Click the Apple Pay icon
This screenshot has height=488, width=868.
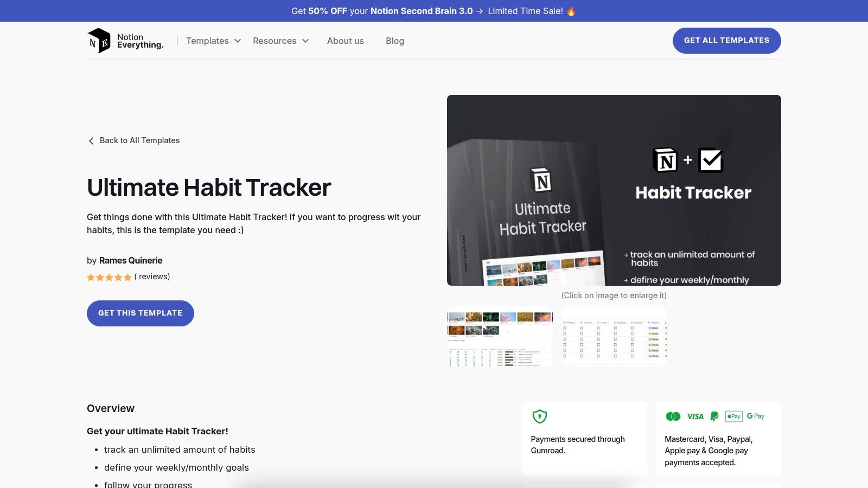pyautogui.click(x=734, y=416)
